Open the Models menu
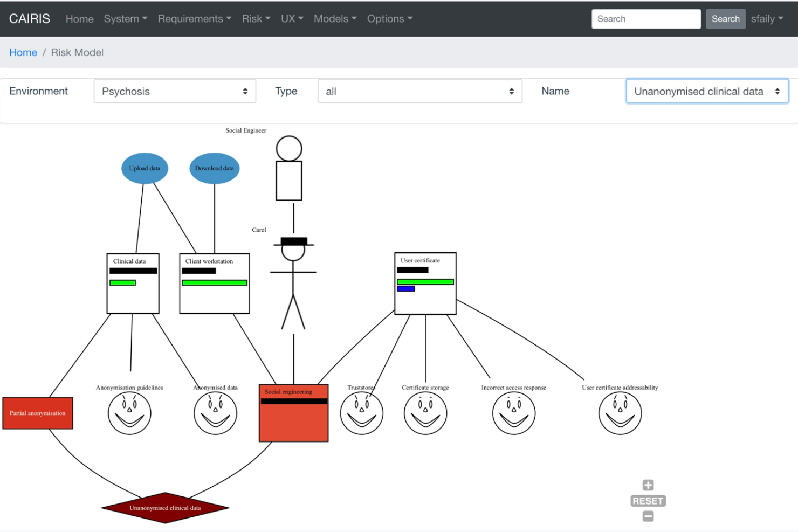The height and width of the screenshot is (532, 798). tap(334, 18)
